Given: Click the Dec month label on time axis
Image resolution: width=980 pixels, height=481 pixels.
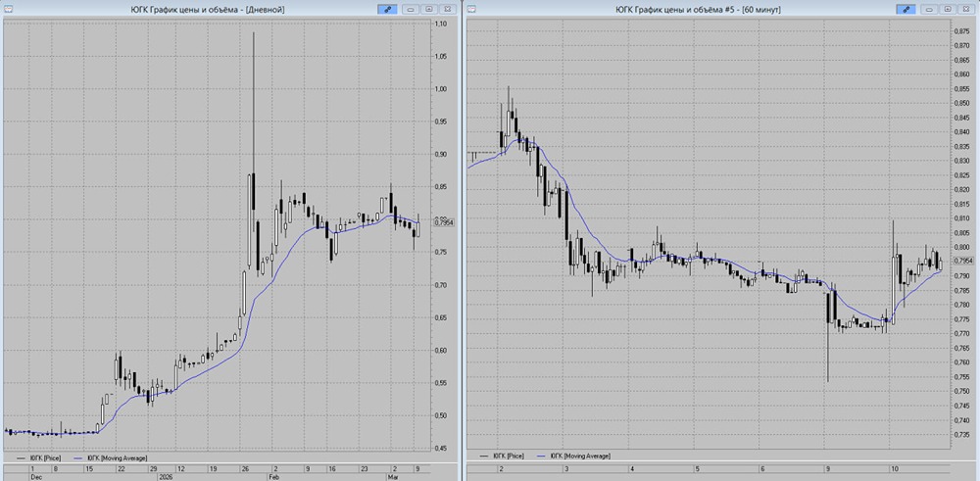Looking at the screenshot, I should 36,477.
